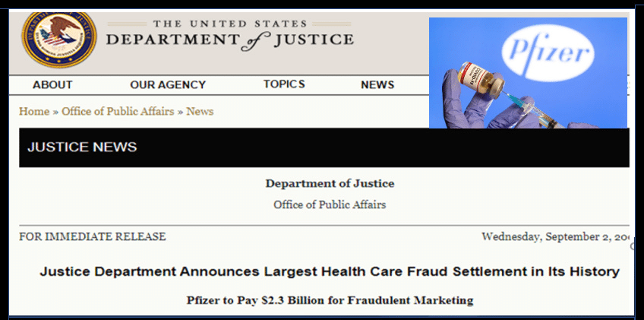Viewport: 644px width, 320px height.
Task: Click the JUSTICE NEWS header bar
Action: [324, 147]
